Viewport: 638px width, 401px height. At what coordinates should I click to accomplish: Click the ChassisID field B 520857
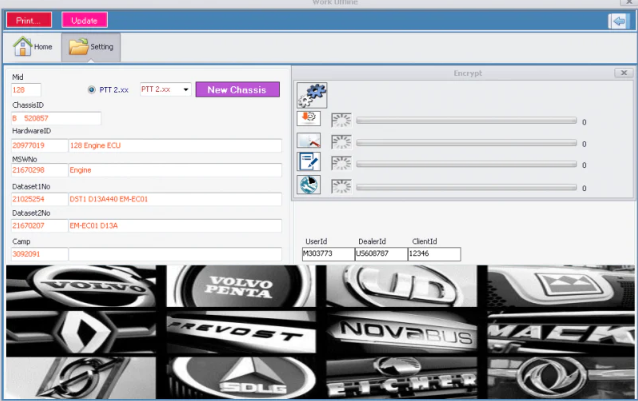coord(56,118)
